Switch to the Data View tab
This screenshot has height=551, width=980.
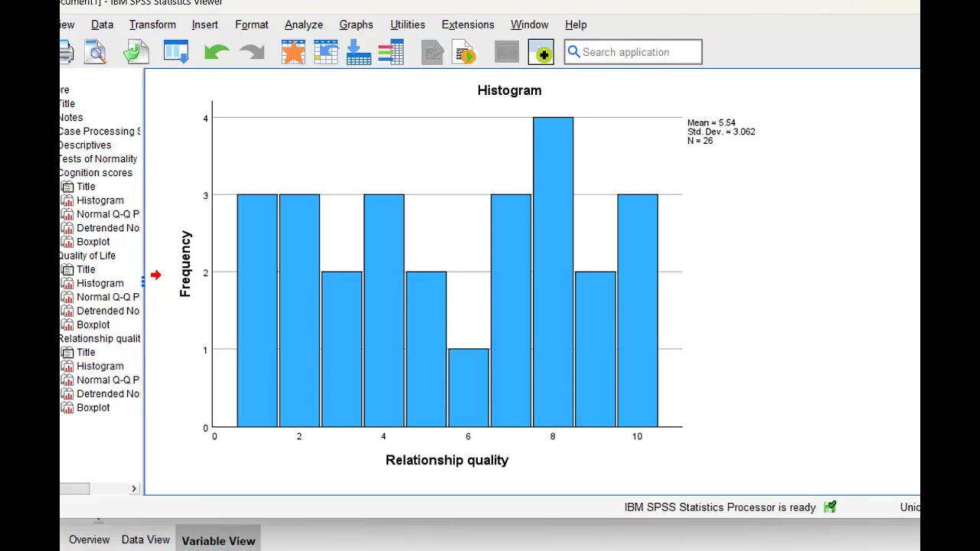(145, 540)
